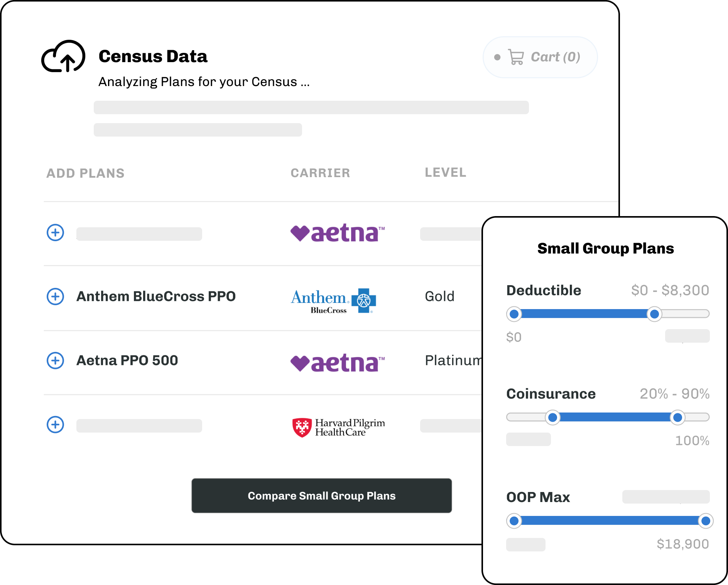This screenshot has width=728, height=585.
Task: Select the Harvard Pilgrim HealthCare logo
Action: click(339, 425)
